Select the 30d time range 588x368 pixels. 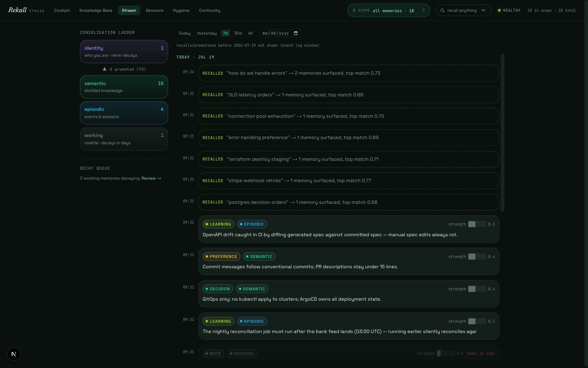coord(238,33)
